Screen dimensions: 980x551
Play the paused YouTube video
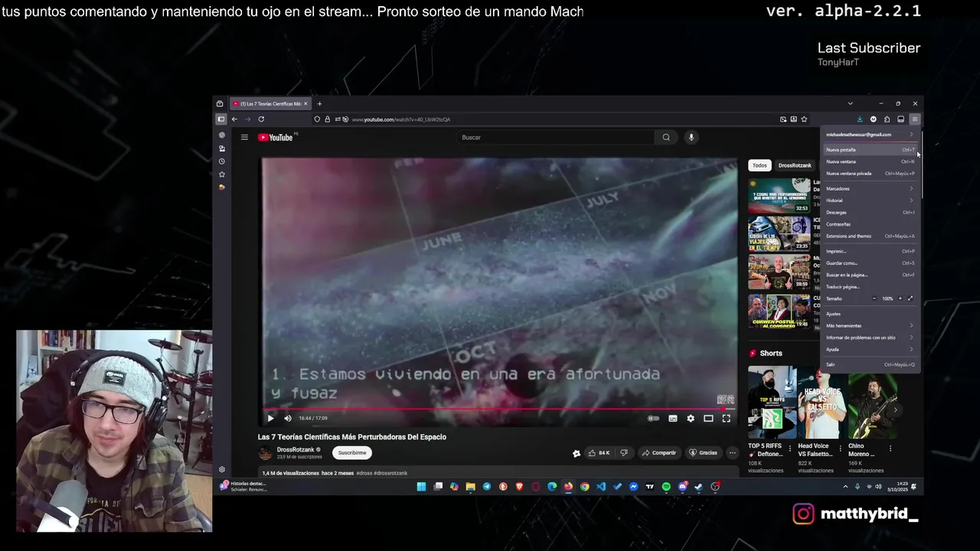click(270, 419)
